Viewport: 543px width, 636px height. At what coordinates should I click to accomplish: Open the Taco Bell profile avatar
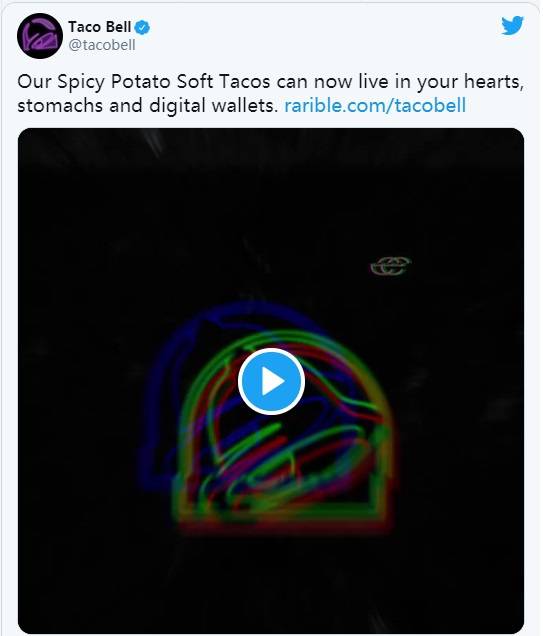click(x=40, y=36)
